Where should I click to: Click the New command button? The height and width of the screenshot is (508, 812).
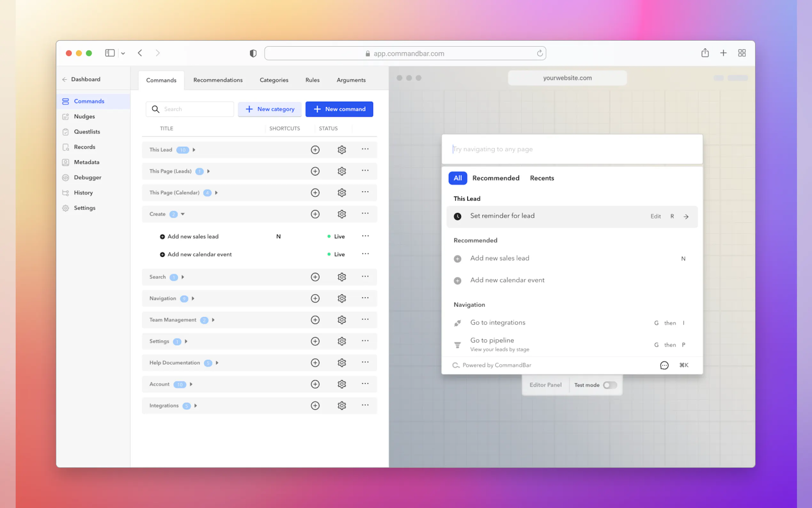pos(339,109)
